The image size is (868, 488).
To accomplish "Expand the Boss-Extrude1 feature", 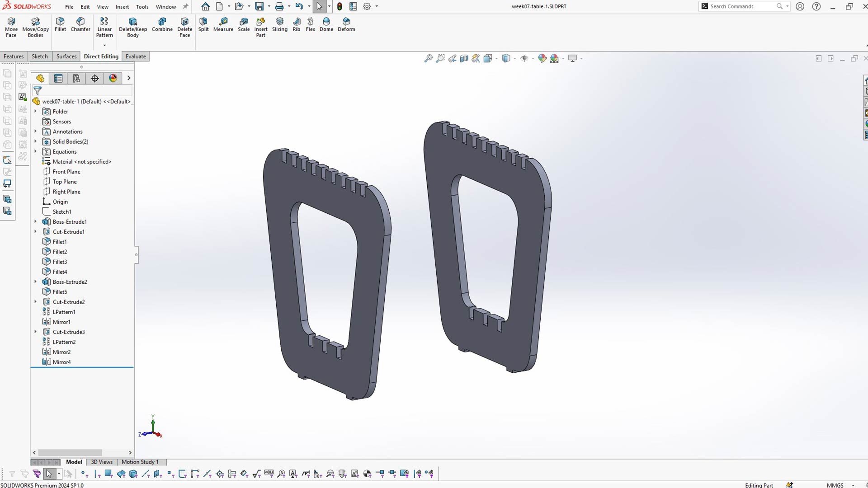I will tap(36, 221).
